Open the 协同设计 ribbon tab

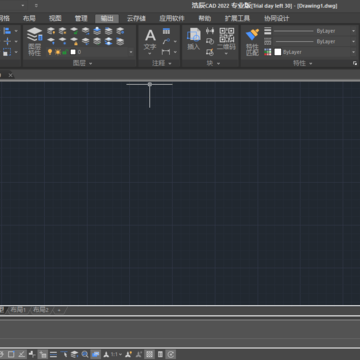coord(277,18)
